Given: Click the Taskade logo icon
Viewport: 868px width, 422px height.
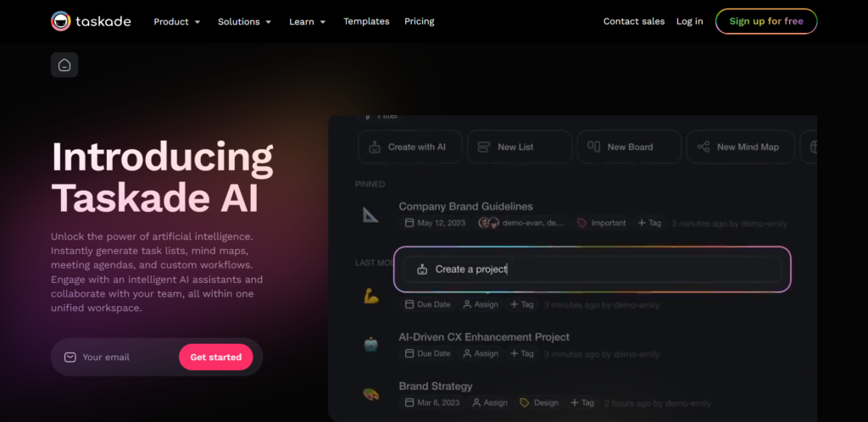Looking at the screenshot, I should point(61,21).
